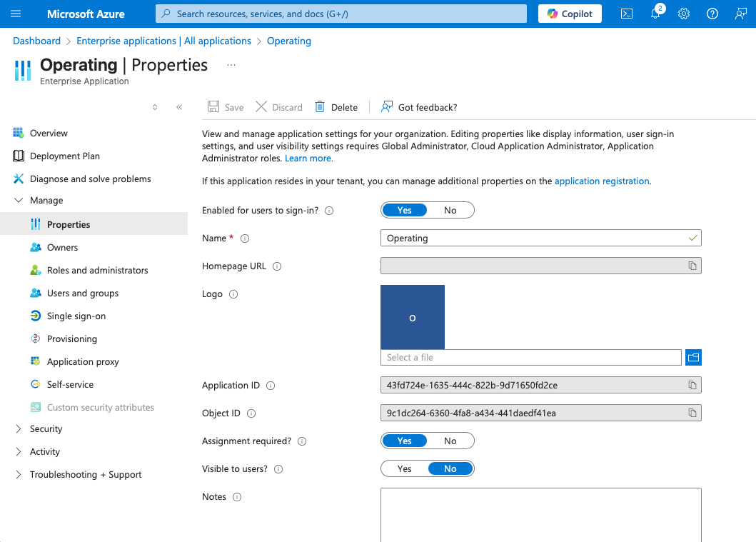Collapse the sidebar with double chevron

click(x=179, y=107)
